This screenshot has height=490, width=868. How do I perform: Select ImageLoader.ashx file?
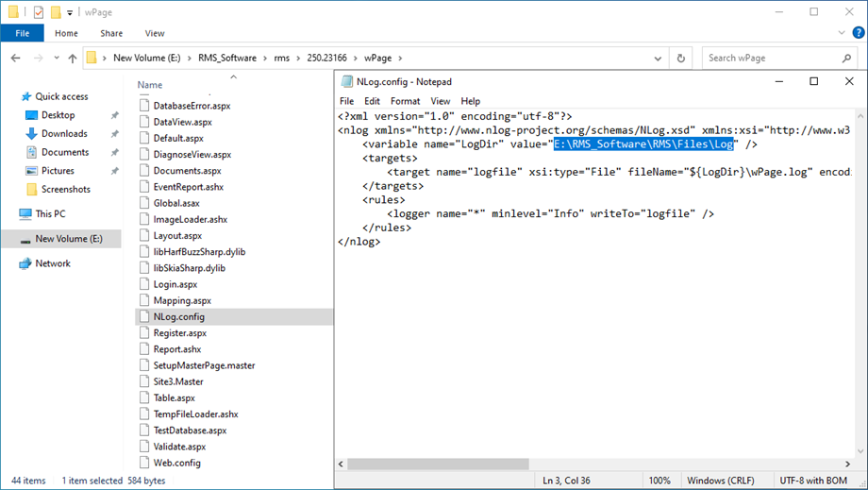pos(191,219)
